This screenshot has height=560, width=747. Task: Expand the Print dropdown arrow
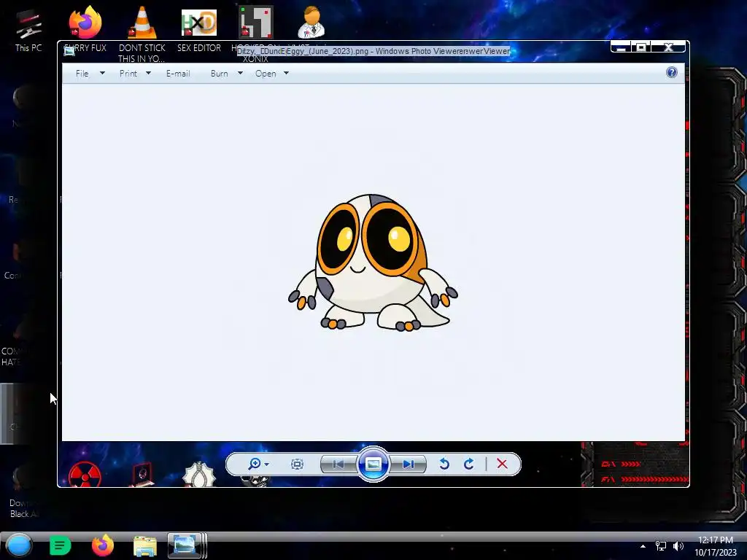click(148, 74)
